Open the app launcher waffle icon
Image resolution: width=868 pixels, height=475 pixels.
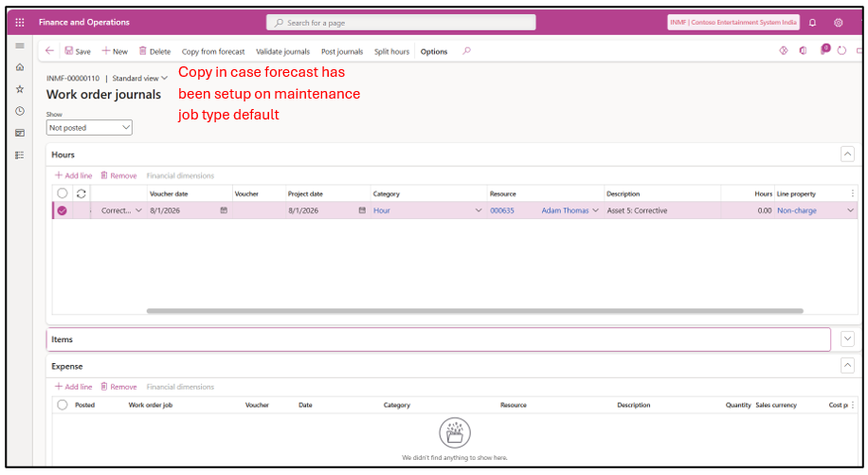20,22
